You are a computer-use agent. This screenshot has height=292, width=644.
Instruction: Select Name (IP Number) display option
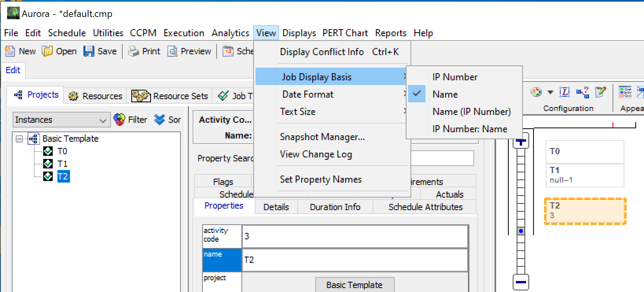(471, 112)
